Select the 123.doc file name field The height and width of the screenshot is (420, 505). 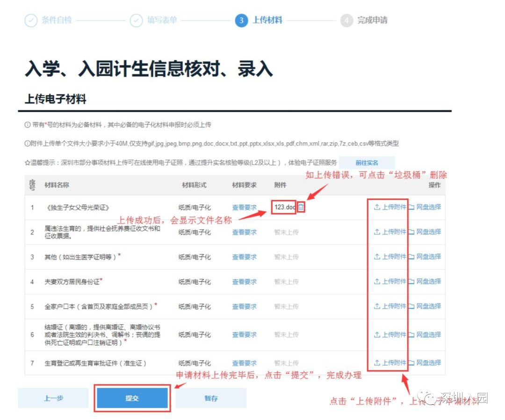click(283, 207)
